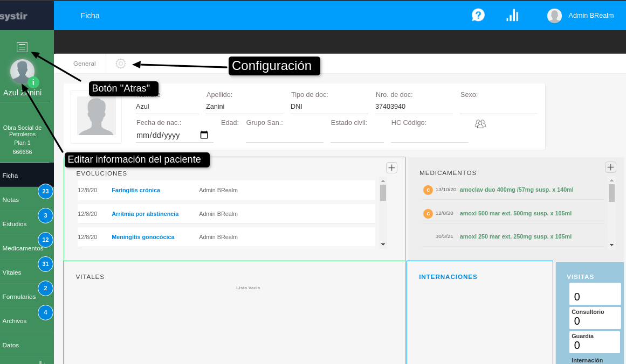Open amoclav duo 400mg medication entry
The height and width of the screenshot is (364, 626).
click(x=516, y=190)
